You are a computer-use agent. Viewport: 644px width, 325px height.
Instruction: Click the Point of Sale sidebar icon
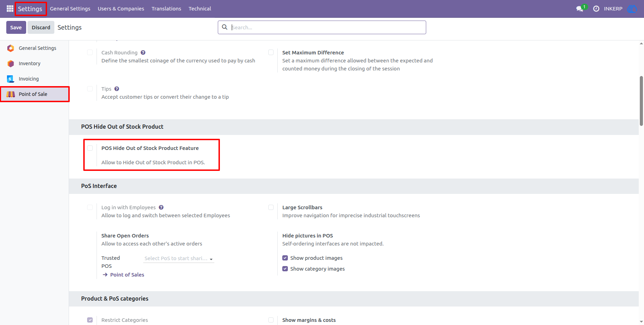pos(11,94)
